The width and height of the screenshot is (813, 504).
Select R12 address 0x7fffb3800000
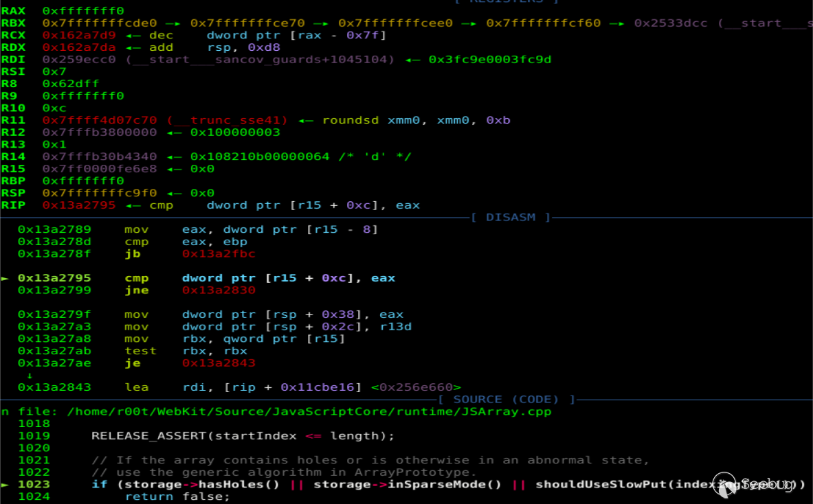pos(100,133)
